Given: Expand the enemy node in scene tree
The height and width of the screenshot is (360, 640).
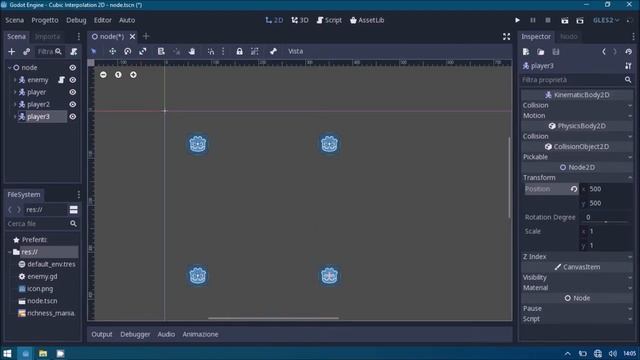Looking at the screenshot, I should (15, 80).
